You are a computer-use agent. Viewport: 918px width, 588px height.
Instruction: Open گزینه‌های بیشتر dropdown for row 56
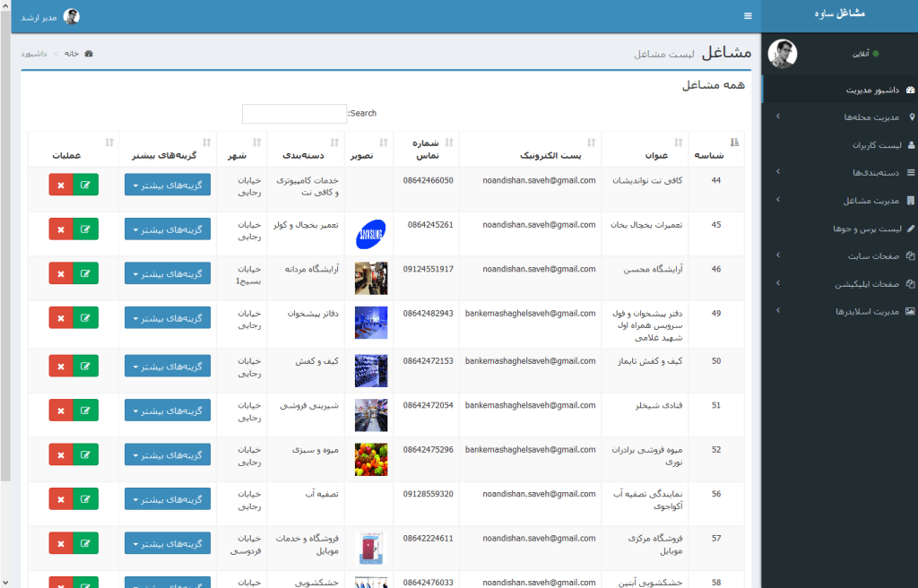click(168, 499)
